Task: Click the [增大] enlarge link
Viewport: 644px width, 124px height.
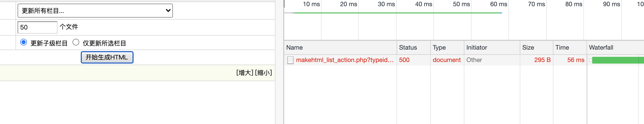Action: [x=245, y=73]
